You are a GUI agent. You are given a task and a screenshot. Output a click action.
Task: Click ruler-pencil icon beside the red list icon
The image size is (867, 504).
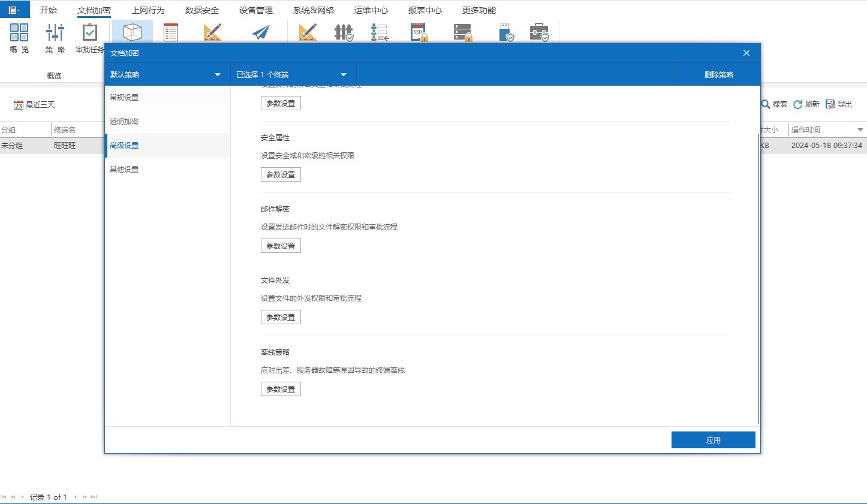(x=212, y=32)
